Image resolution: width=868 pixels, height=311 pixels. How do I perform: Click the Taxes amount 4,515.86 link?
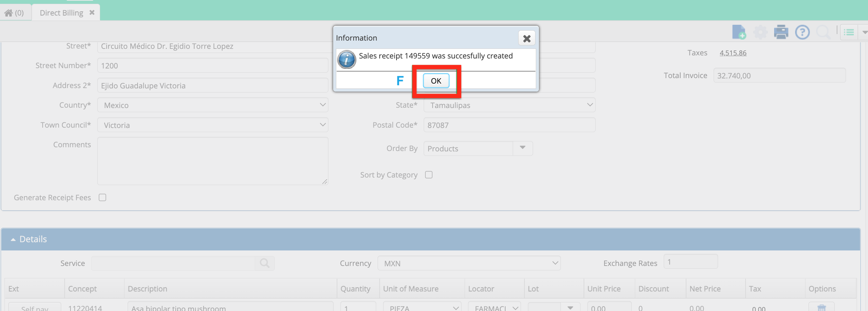[733, 53]
